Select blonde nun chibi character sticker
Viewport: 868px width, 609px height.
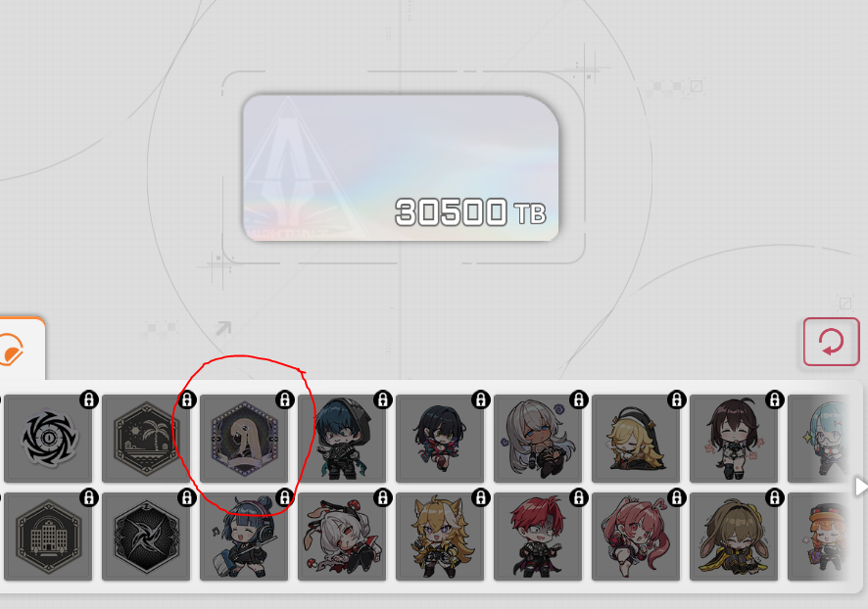coord(636,438)
